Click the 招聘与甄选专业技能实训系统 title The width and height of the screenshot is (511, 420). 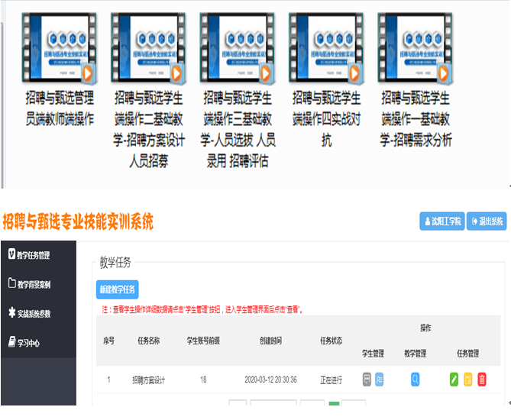pos(77,222)
